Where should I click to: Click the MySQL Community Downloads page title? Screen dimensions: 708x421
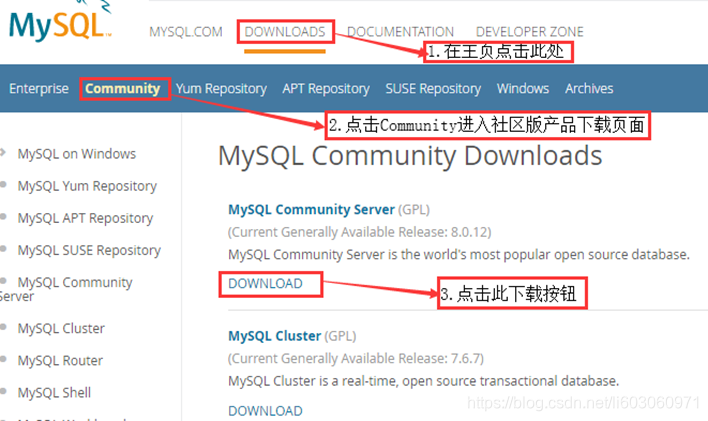click(x=410, y=156)
